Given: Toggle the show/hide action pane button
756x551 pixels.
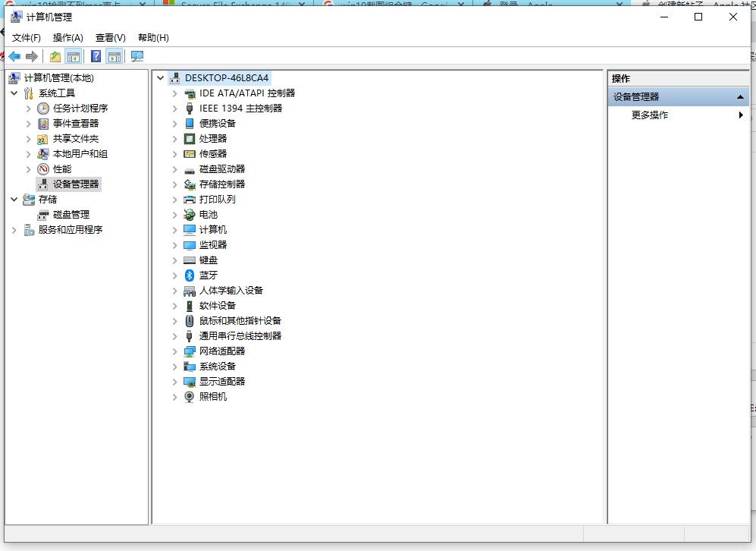Looking at the screenshot, I should [114, 56].
